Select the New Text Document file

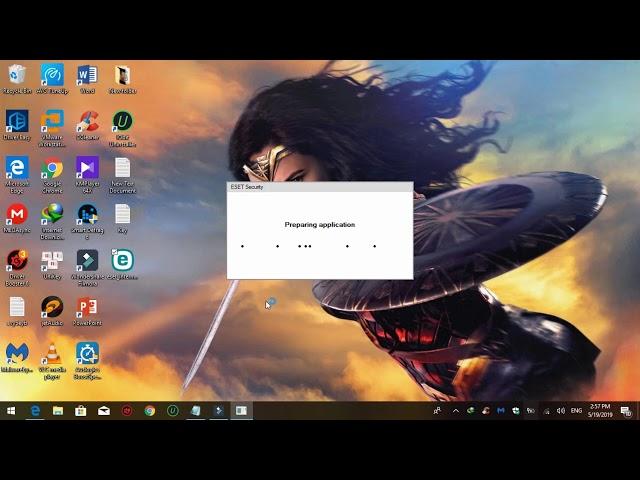122,175
